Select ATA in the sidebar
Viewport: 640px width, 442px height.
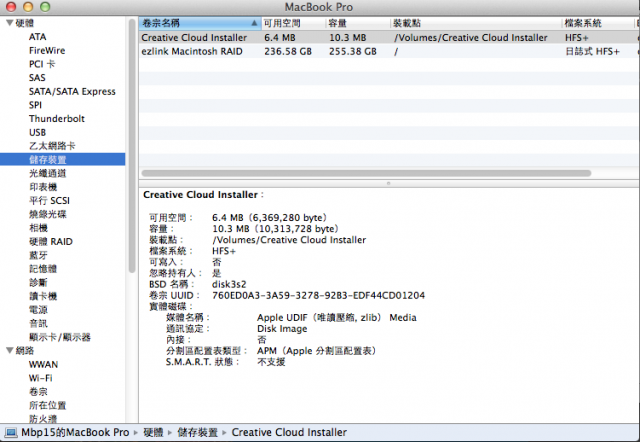[38, 37]
